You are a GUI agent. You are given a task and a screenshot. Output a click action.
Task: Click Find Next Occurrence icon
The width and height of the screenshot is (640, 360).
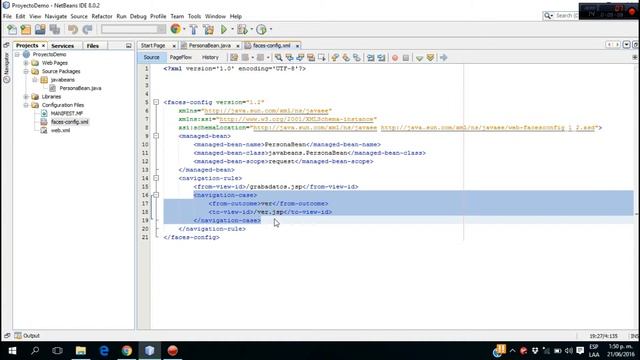tap(300, 58)
